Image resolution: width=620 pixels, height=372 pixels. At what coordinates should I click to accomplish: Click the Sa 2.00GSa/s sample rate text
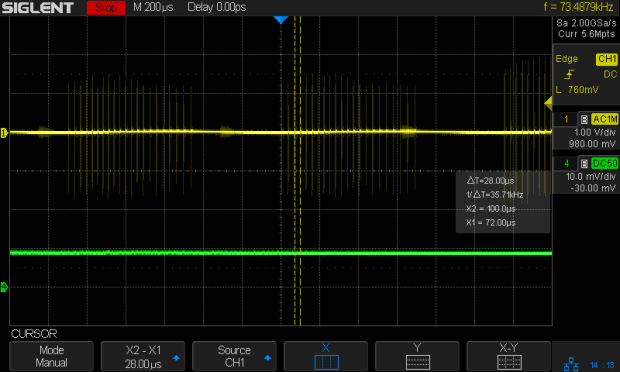coord(586,23)
